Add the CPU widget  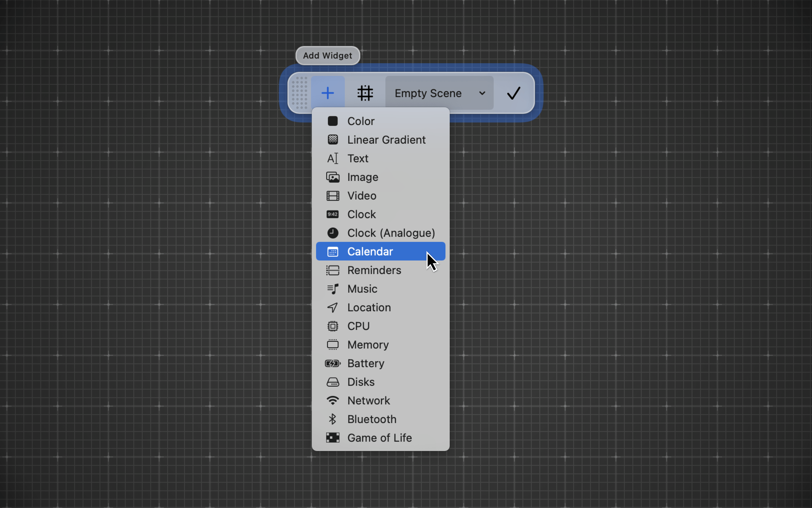pos(381,326)
